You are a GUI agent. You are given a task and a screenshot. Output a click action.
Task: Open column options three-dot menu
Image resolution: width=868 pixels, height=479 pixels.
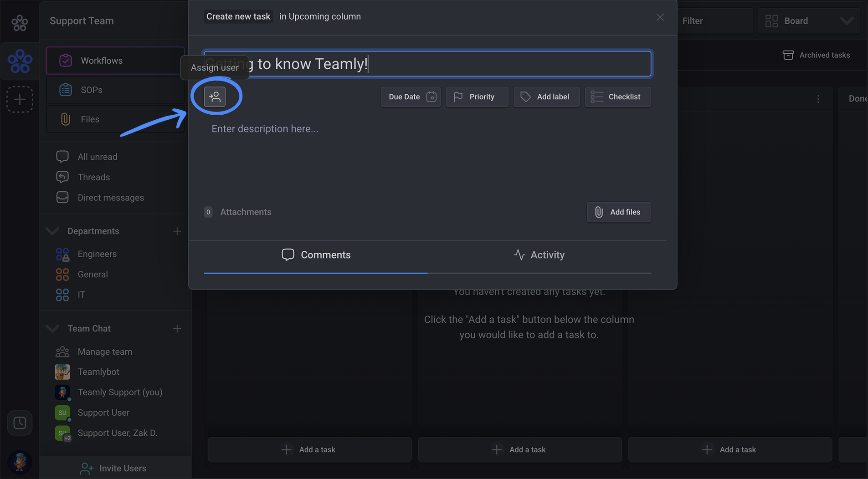tap(818, 99)
